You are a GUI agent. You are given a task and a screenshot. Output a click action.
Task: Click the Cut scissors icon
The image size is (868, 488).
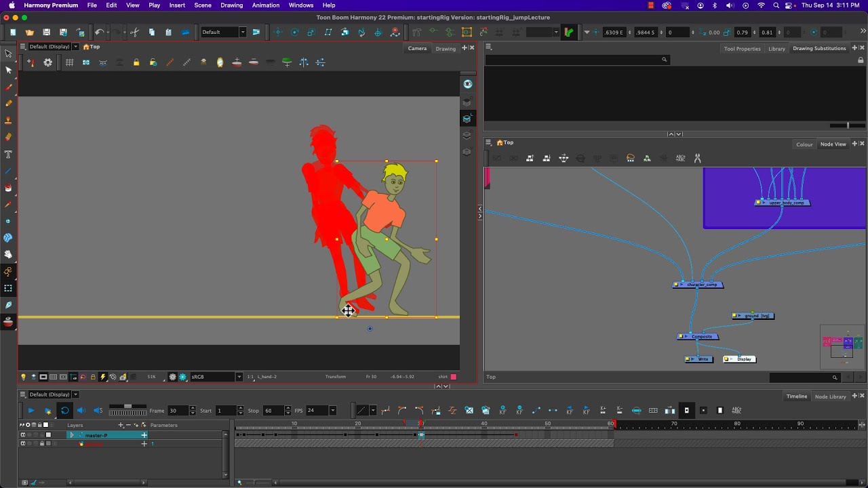pos(134,32)
